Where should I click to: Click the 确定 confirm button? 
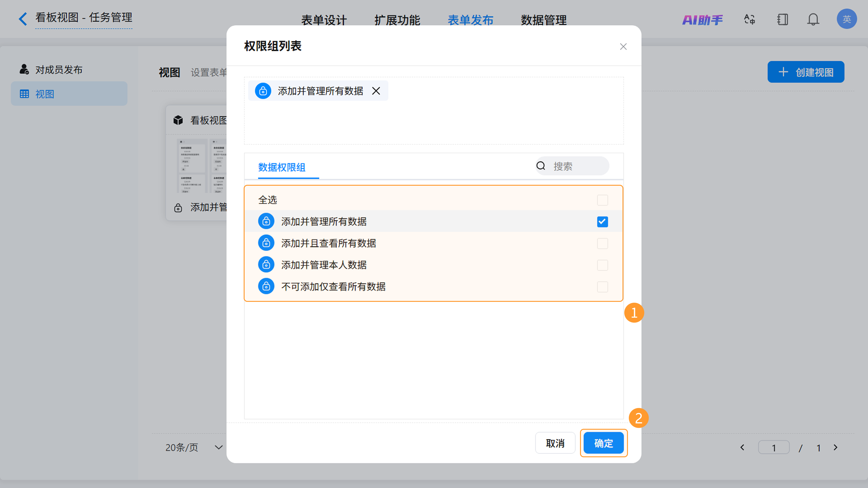(x=603, y=443)
